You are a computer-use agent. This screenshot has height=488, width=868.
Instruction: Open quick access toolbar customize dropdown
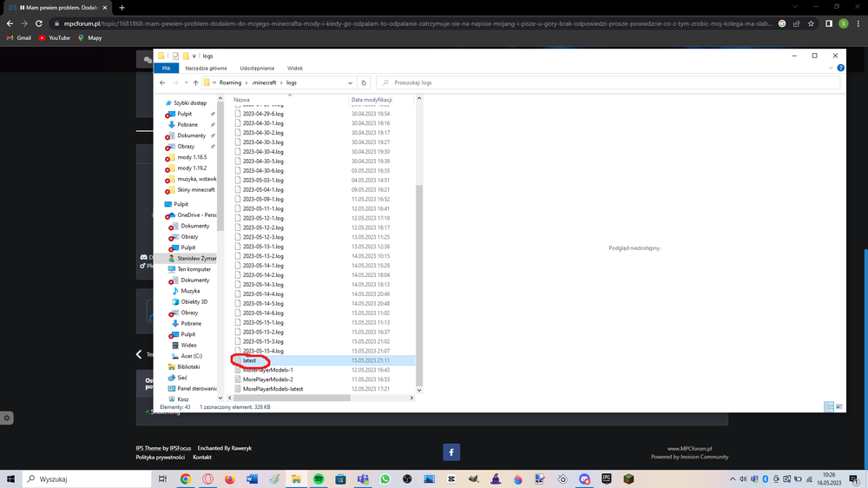point(194,56)
